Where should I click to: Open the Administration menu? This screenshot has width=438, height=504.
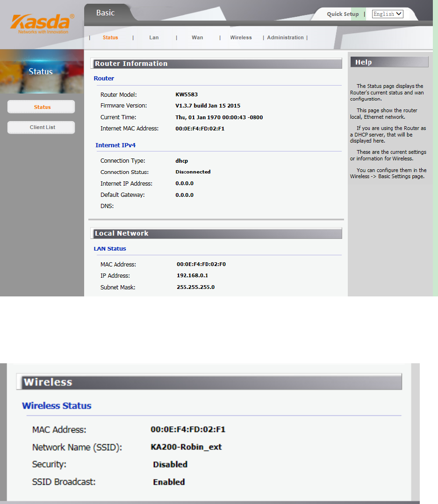pyautogui.click(x=285, y=37)
